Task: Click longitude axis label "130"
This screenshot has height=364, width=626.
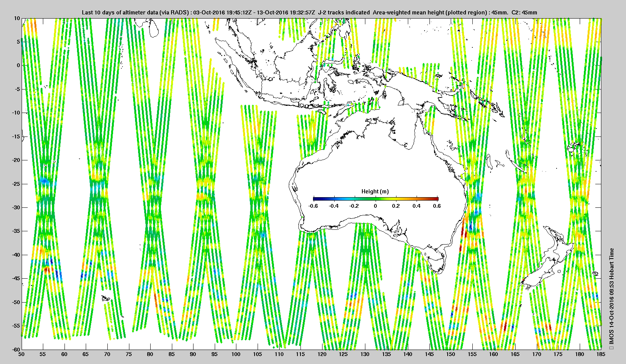Action: [365, 354]
